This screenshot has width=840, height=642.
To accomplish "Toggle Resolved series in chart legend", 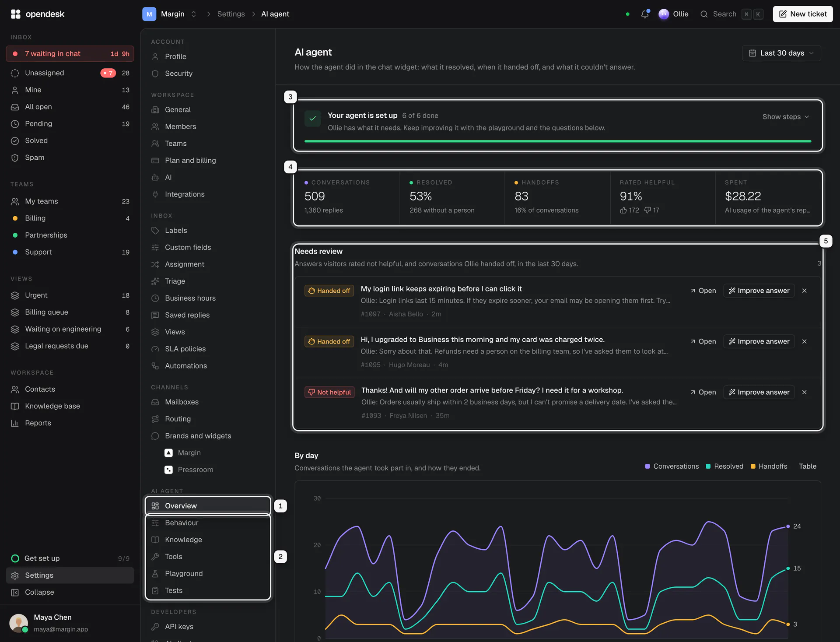I will [724, 467].
